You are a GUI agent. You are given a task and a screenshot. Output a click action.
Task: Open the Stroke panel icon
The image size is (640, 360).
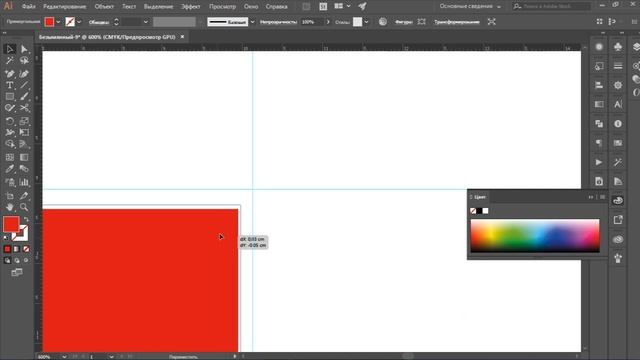618,66
